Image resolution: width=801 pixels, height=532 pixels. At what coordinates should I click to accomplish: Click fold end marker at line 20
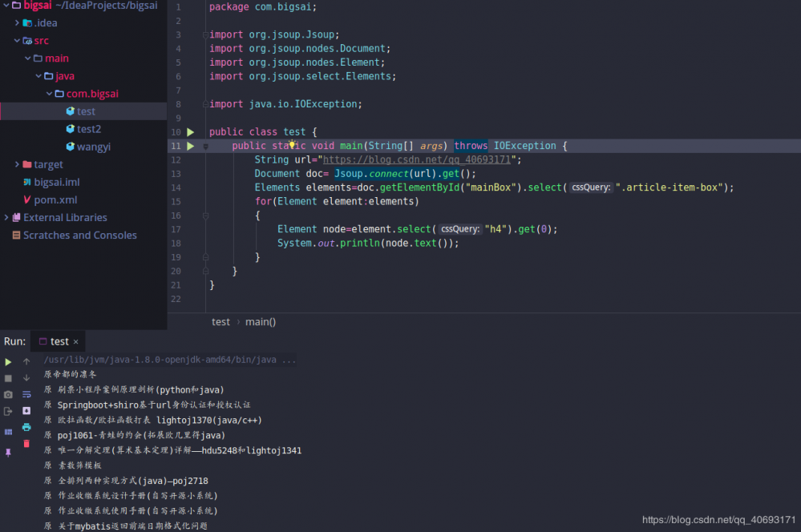point(205,271)
